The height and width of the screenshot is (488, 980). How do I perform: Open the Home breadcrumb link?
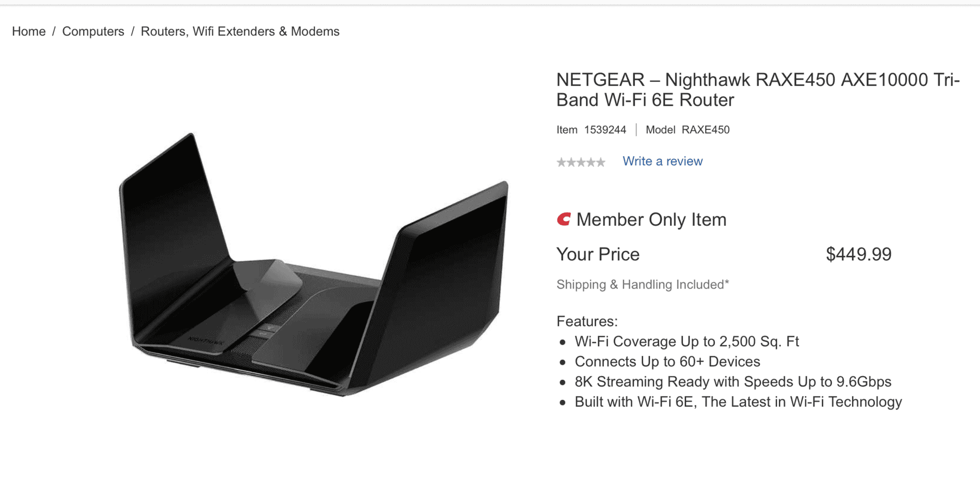[x=29, y=31]
